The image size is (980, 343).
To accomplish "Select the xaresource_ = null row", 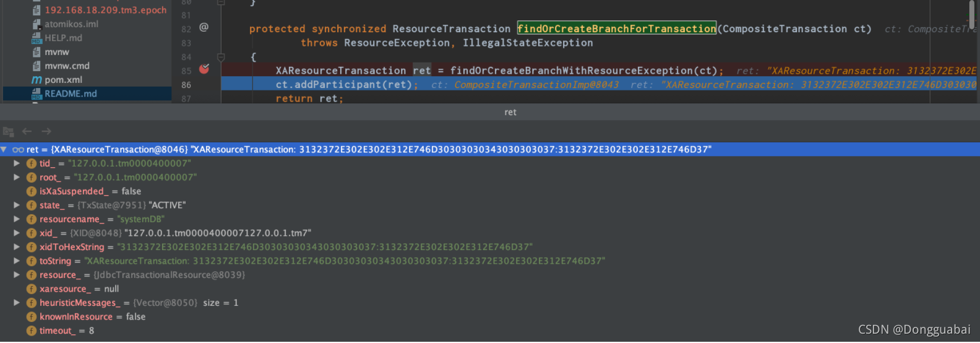I will click(x=490, y=289).
